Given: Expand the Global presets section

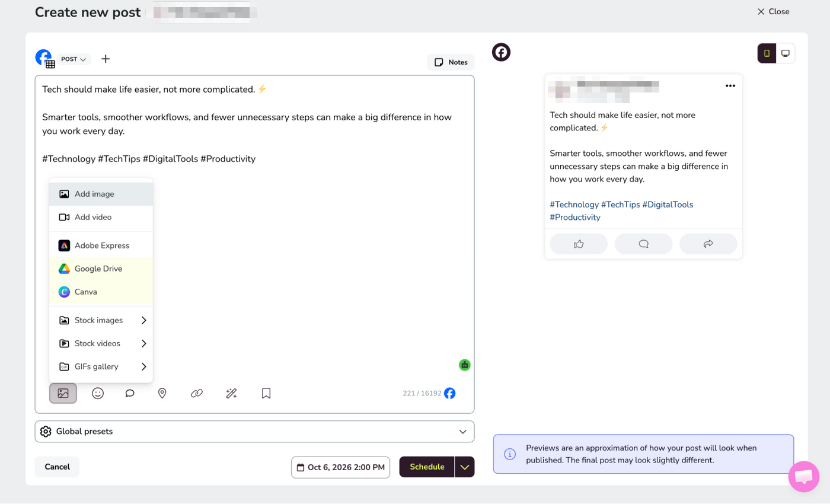Looking at the screenshot, I should click(254, 432).
